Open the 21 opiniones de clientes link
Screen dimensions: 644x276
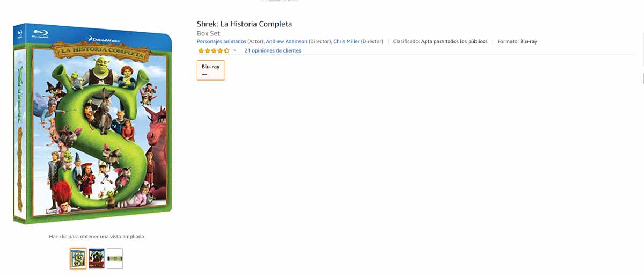tap(273, 51)
